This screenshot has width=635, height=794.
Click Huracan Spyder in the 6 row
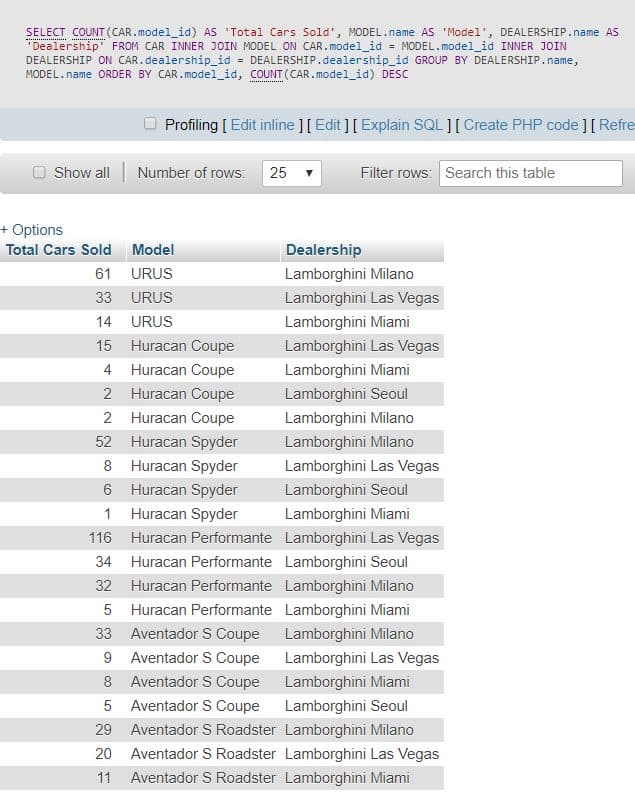(x=184, y=490)
